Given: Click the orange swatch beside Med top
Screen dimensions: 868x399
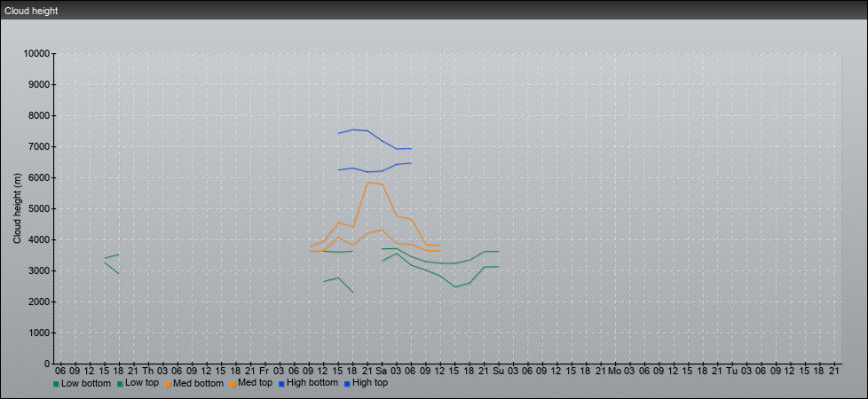Looking at the screenshot, I should (233, 384).
